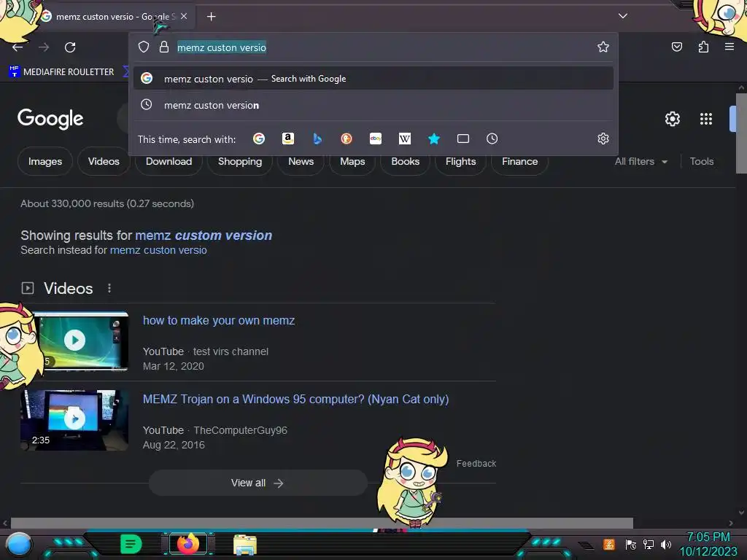Viewport: 747px width, 560px height.
Task: Click Firefox icon in taskbar
Action: [188, 544]
